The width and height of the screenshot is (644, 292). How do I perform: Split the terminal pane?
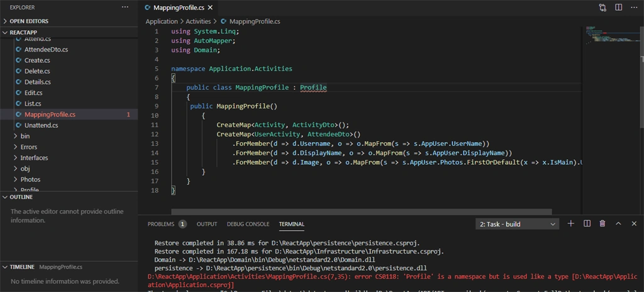587,224
